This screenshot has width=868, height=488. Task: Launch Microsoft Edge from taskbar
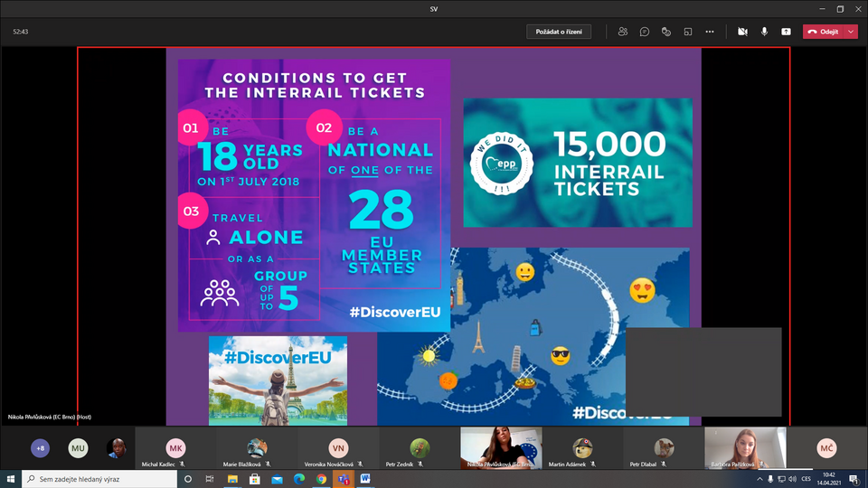click(x=299, y=479)
